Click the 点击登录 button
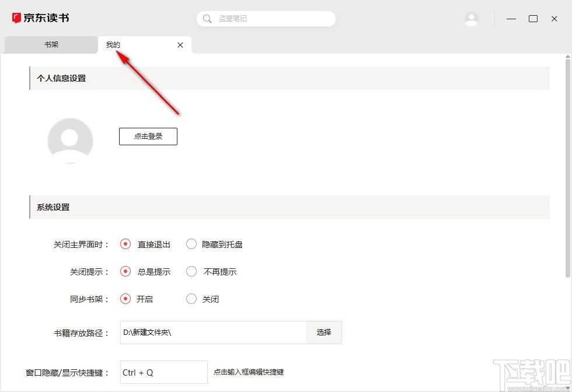This screenshot has height=392, width=572. [x=148, y=136]
